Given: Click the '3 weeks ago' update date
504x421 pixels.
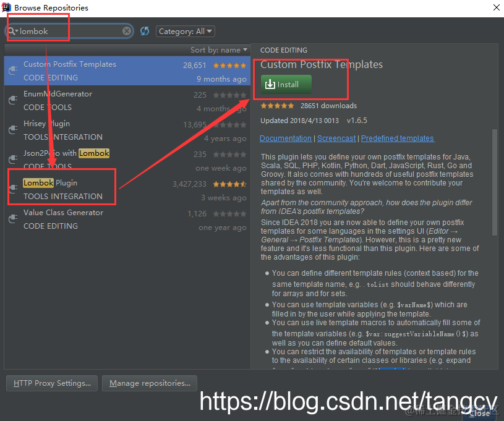Looking at the screenshot, I should pos(224,198).
